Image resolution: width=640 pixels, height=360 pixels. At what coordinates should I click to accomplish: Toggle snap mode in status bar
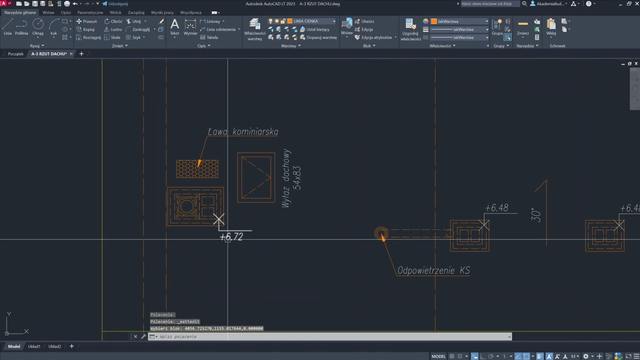[x=460, y=356]
